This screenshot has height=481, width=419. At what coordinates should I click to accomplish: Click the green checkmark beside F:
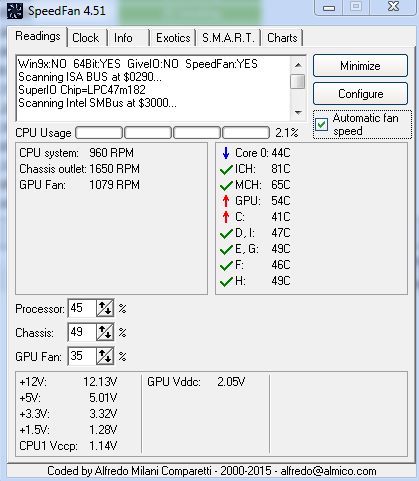point(226,265)
